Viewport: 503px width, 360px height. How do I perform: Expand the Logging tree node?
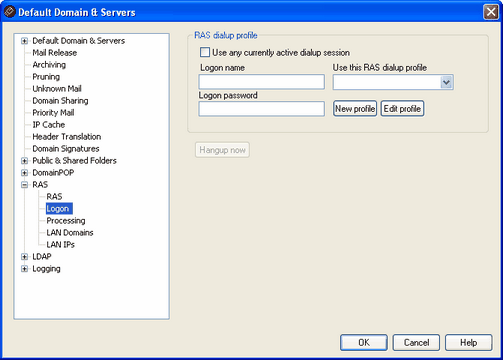pyautogui.click(x=24, y=269)
